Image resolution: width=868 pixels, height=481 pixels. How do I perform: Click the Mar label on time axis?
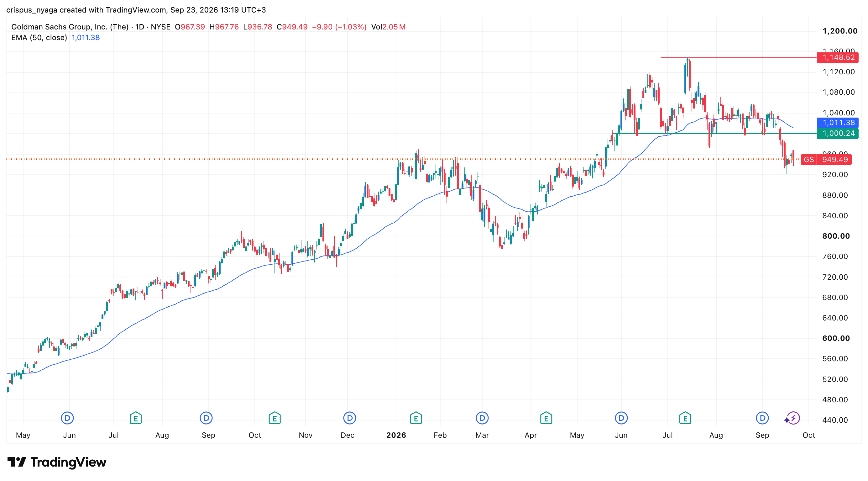(x=482, y=435)
